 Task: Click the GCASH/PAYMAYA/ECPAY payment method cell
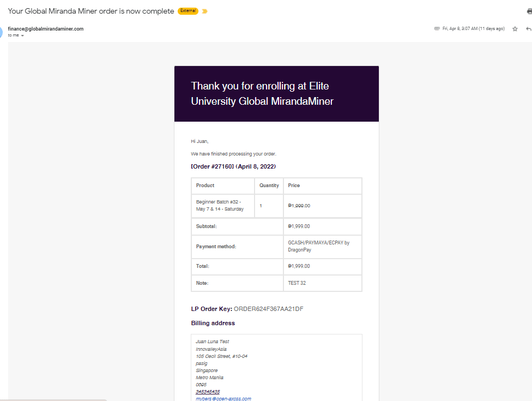point(322,246)
